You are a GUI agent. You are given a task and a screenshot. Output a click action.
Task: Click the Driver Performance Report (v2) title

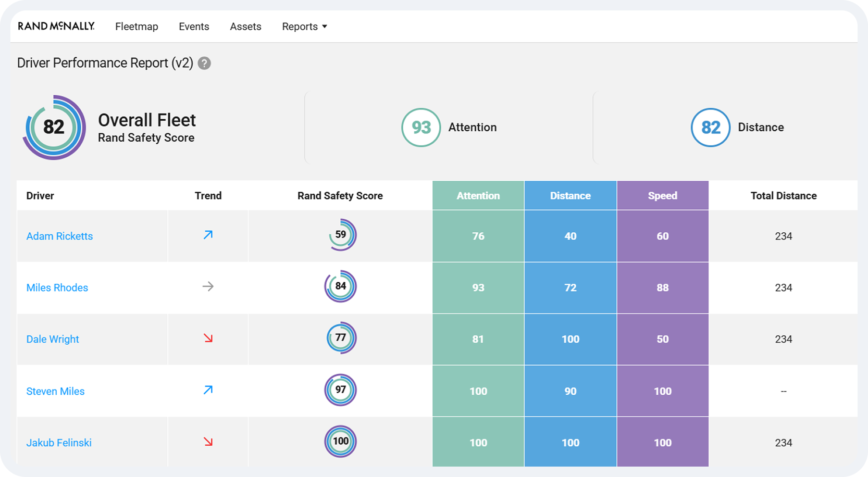point(105,63)
